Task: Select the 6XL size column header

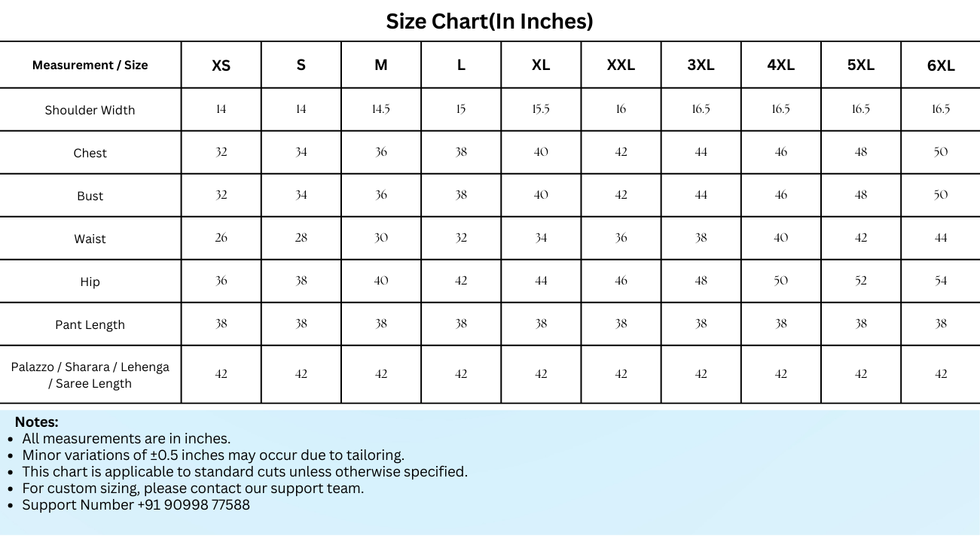Action: 941,65
